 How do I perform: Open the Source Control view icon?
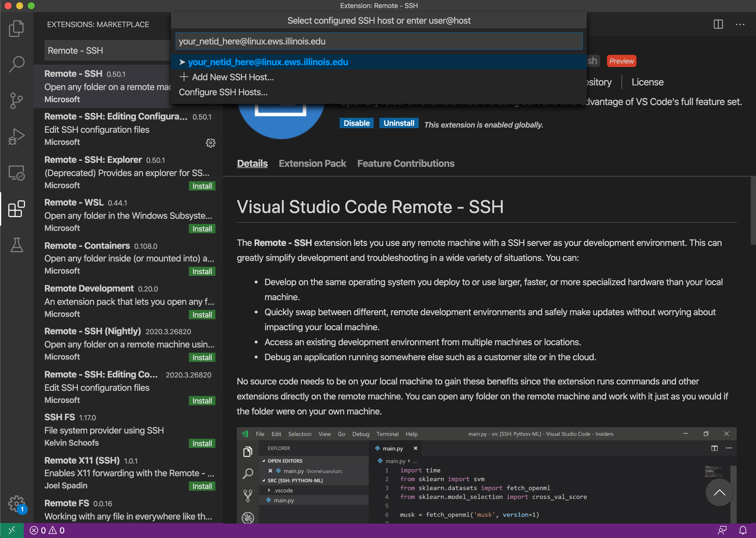click(16, 100)
